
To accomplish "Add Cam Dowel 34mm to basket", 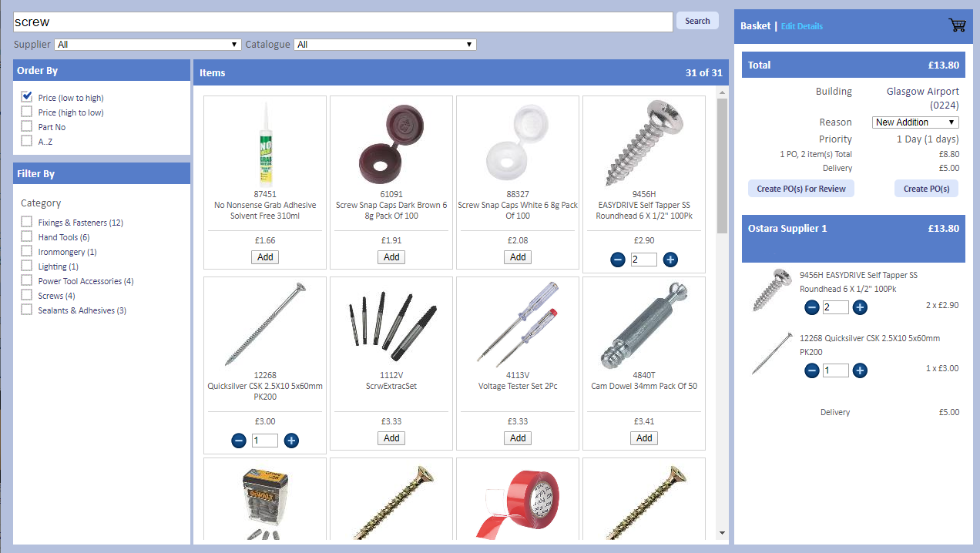I will (644, 438).
